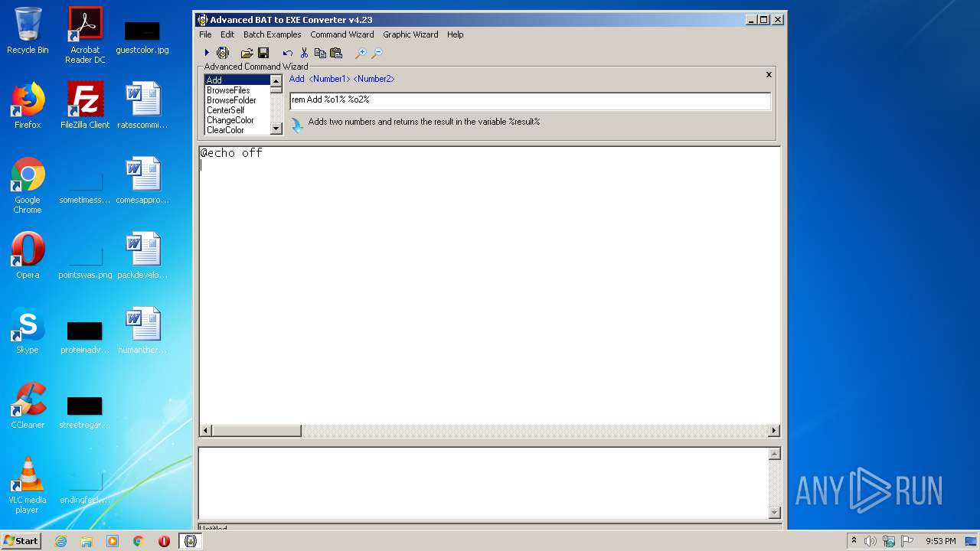Open the Google Chrome desktop shortcut
The width and height of the screenshot is (980, 551).
click(28, 185)
